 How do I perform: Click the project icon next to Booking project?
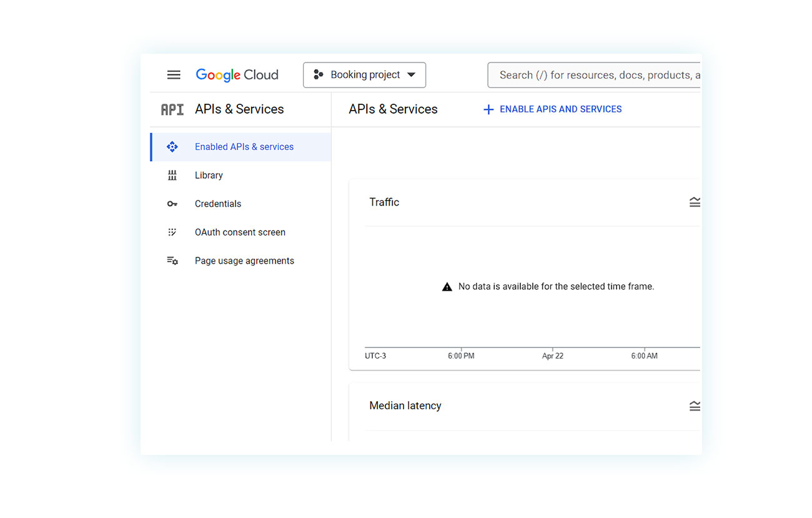319,75
